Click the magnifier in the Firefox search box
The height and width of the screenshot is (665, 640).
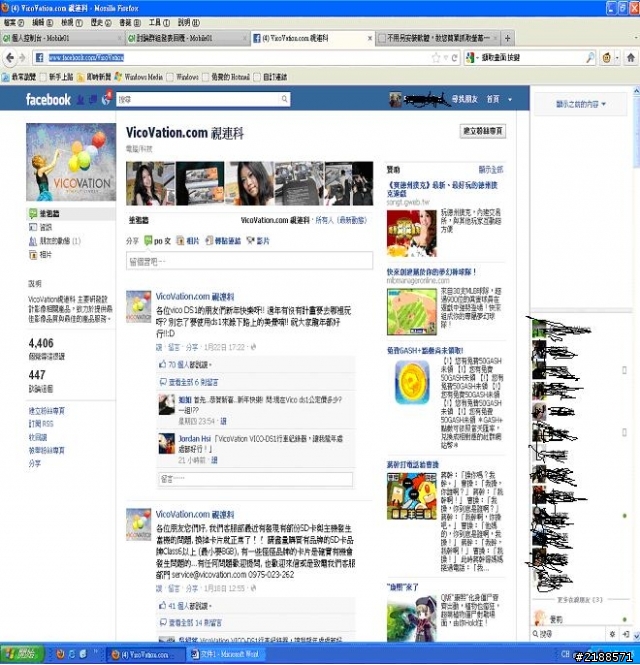(590, 58)
